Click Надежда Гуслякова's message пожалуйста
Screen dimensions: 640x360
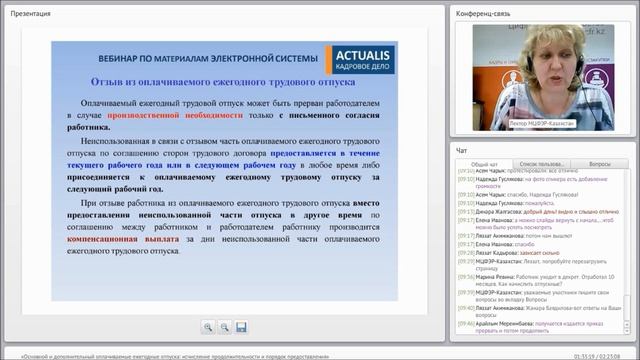[x=506, y=203]
